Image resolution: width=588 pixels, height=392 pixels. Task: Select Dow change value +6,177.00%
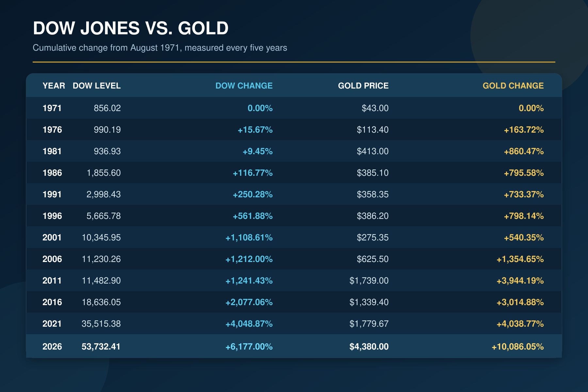[x=249, y=347]
